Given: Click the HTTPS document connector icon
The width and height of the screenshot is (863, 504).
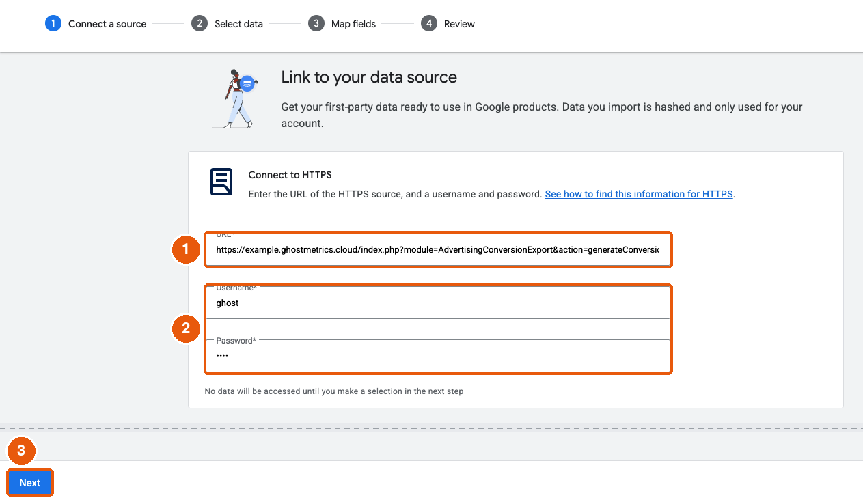Looking at the screenshot, I should click(x=221, y=182).
